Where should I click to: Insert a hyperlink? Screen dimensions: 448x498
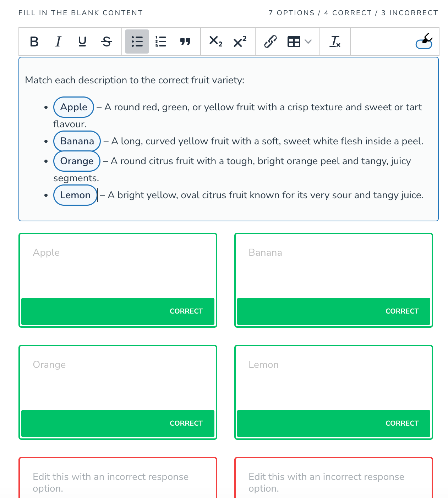coord(271,41)
